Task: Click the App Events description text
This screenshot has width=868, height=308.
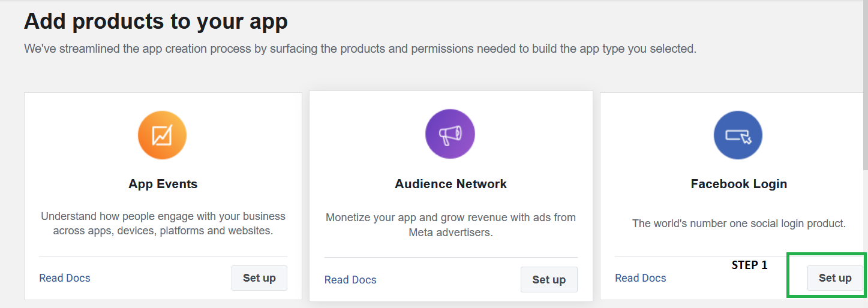Action: [x=163, y=223]
